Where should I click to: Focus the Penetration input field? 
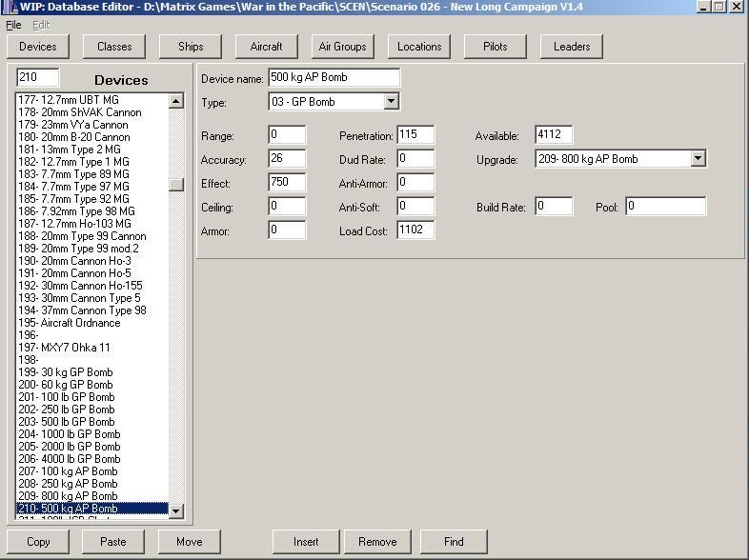pos(415,135)
